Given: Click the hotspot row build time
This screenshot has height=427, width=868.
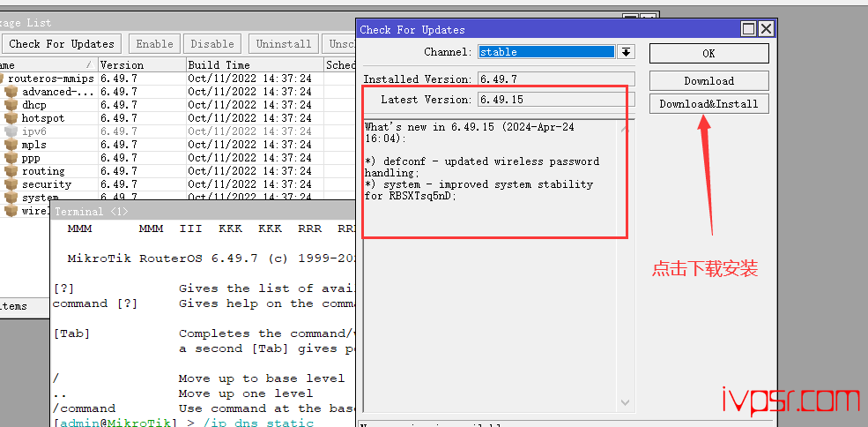Looking at the screenshot, I should coord(249,118).
